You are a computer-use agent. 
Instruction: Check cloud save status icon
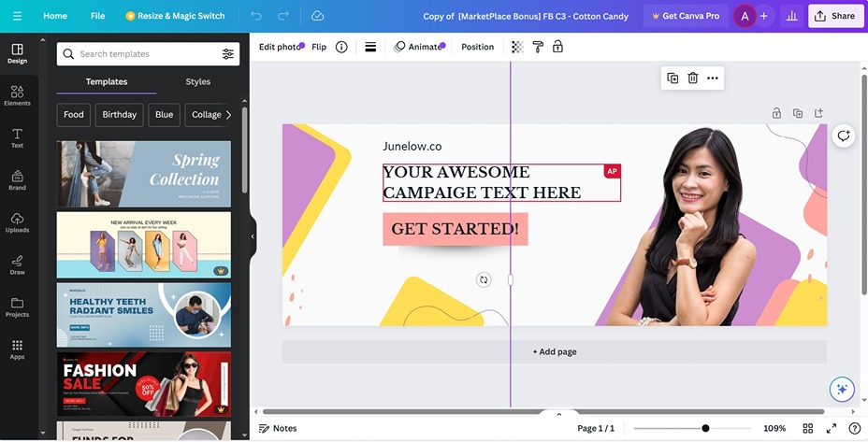point(317,16)
